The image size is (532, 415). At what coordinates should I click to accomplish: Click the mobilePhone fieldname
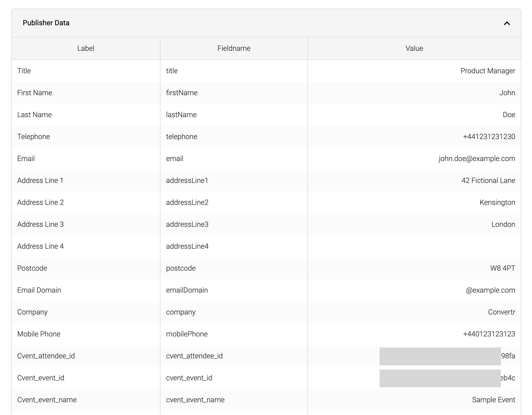click(x=187, y=334)
